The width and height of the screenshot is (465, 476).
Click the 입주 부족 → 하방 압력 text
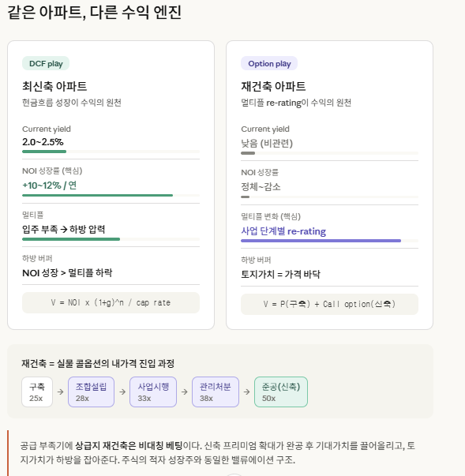64,229
